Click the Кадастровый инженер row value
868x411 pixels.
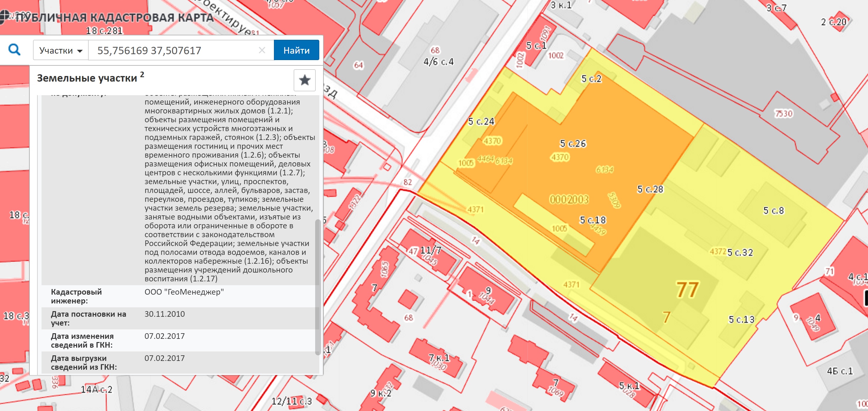point(184,292)
